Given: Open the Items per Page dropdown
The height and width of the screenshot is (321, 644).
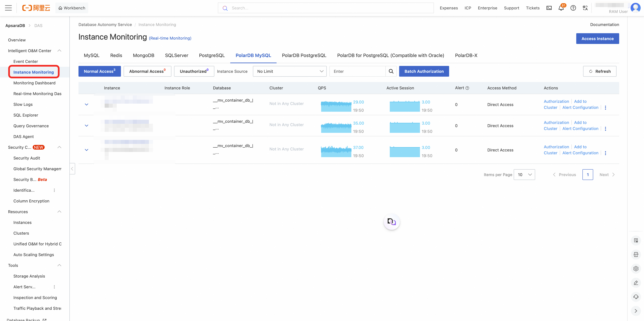Looking at the screenshot, I should click(x=524, y=174).
